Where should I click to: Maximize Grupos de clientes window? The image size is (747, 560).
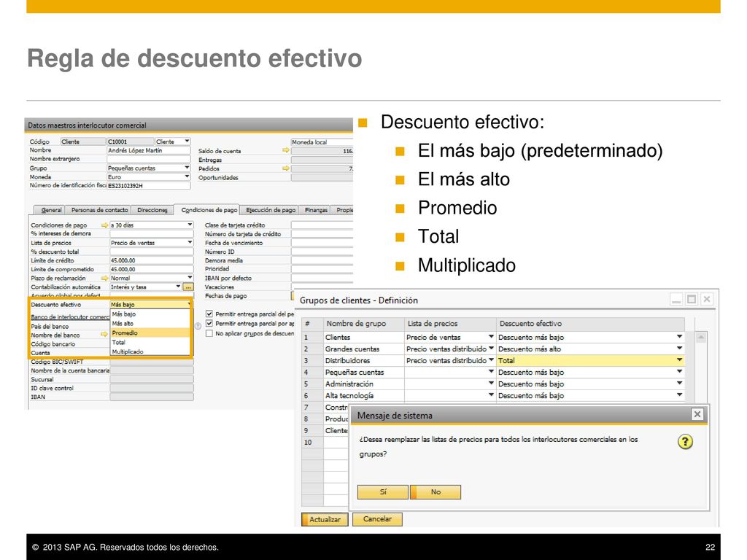click(692, 299)
